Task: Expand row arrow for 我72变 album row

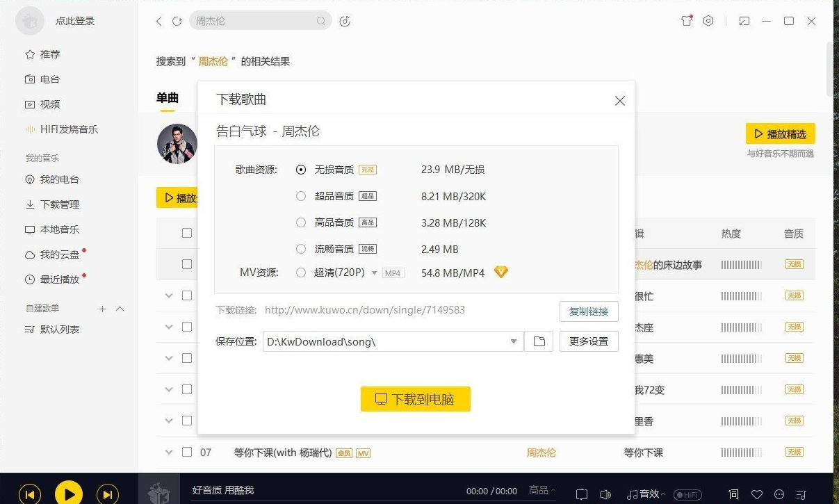Action: point(168,389)
